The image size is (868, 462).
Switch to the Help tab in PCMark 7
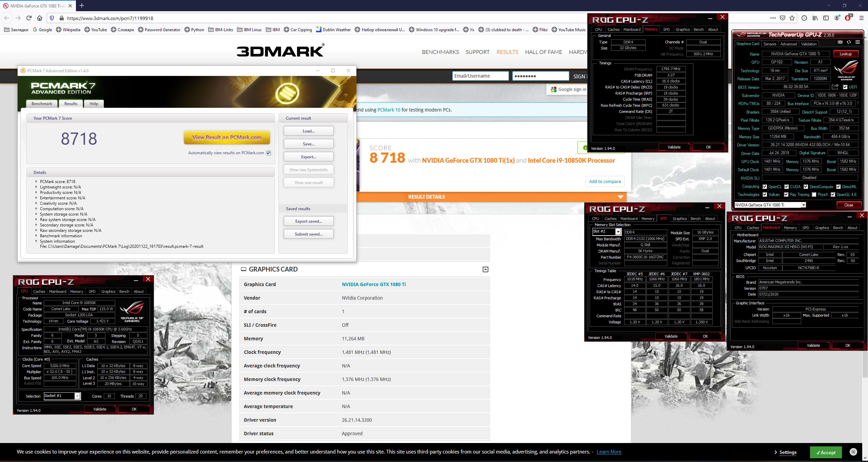pos(94,104)
